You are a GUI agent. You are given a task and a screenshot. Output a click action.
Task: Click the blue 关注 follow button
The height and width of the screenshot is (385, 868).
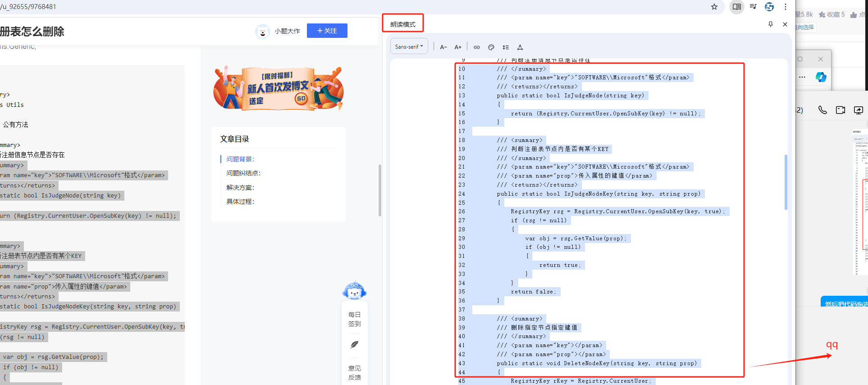pyautogui.click(x=327, y=31)
